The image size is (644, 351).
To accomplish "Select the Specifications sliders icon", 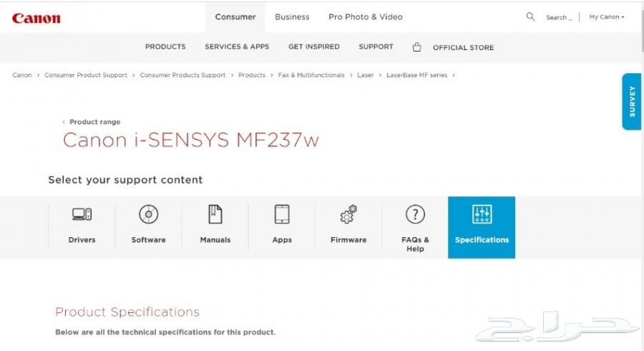I will pos(482,214).
